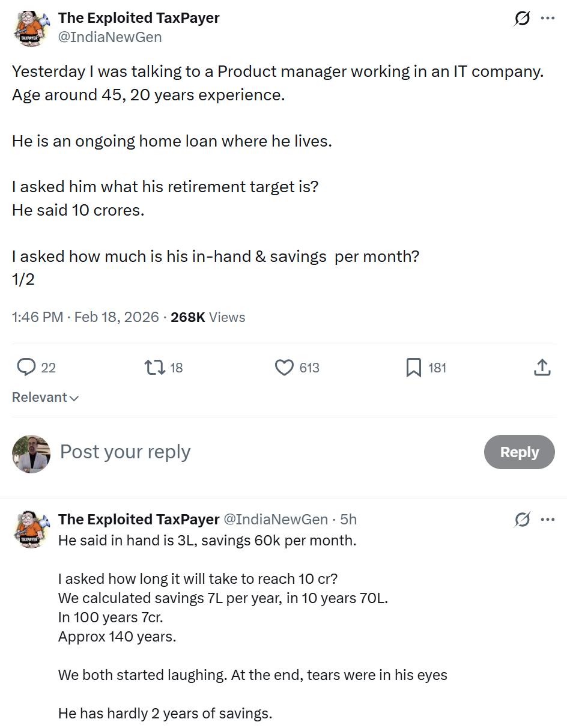Like the post with the heart icon
Image resolution: width=567 pixels, height=728 pixels.
(284, 367)
